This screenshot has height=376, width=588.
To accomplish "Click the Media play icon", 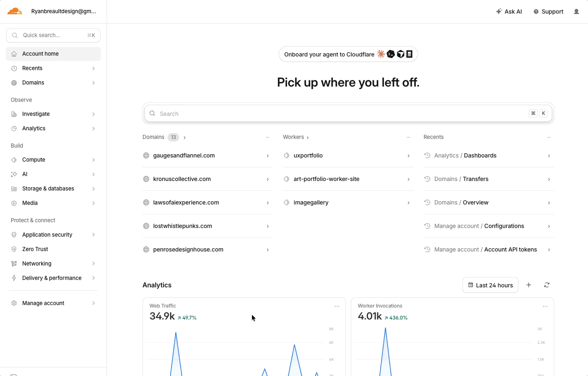I will [14, 203].
